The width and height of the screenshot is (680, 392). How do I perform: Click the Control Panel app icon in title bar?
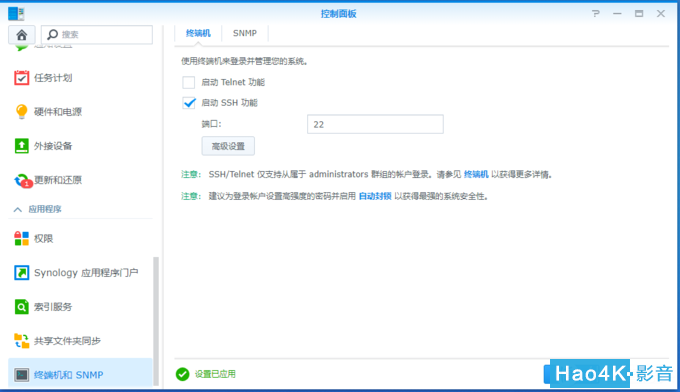[x=16, y=13]
